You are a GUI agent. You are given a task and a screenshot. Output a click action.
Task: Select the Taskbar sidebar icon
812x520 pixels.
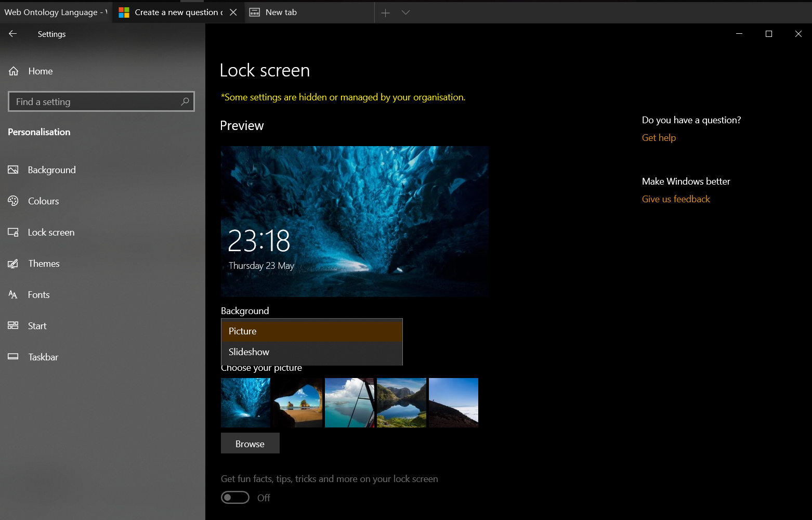tap(14, 357)
